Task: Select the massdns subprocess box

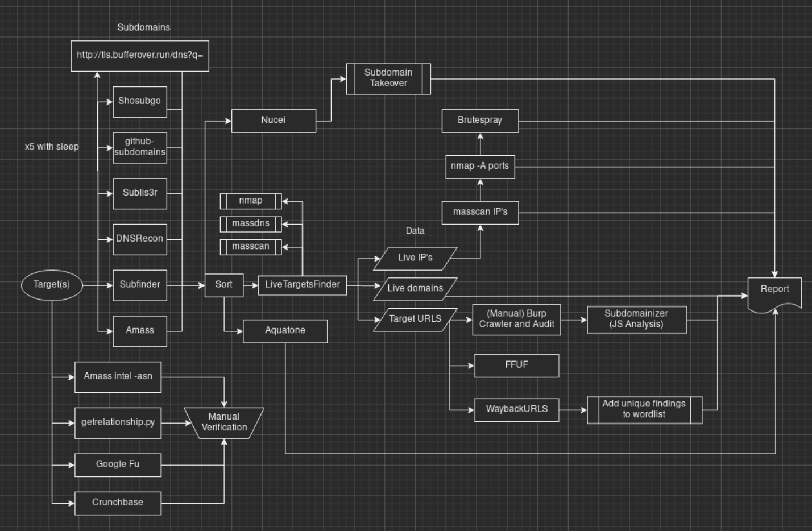Action: 251,224
